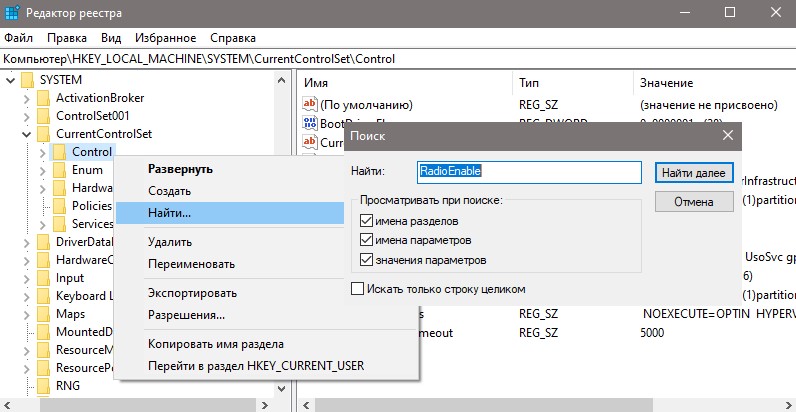Image resolution: width=796 pixels, height=412 pixels.
Task: Choose Копировать имя раздела
Action: pos(267,344)
